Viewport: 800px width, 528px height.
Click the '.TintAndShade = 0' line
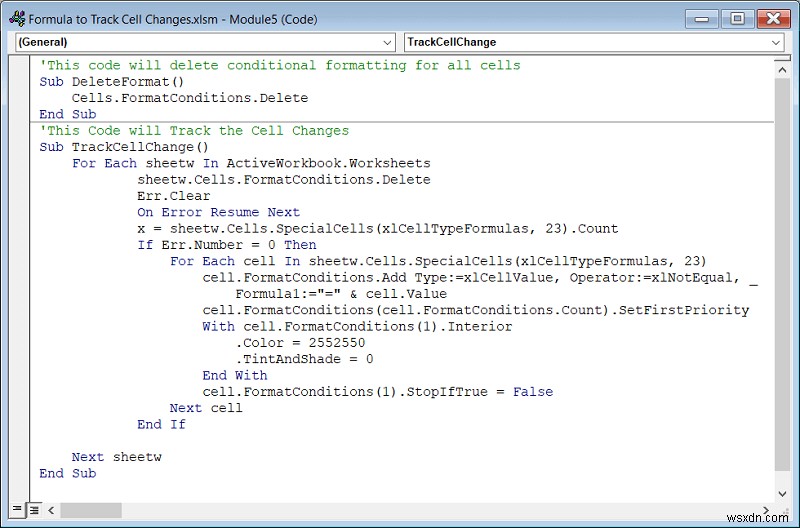pyautogui.click(x=304, y=359)
